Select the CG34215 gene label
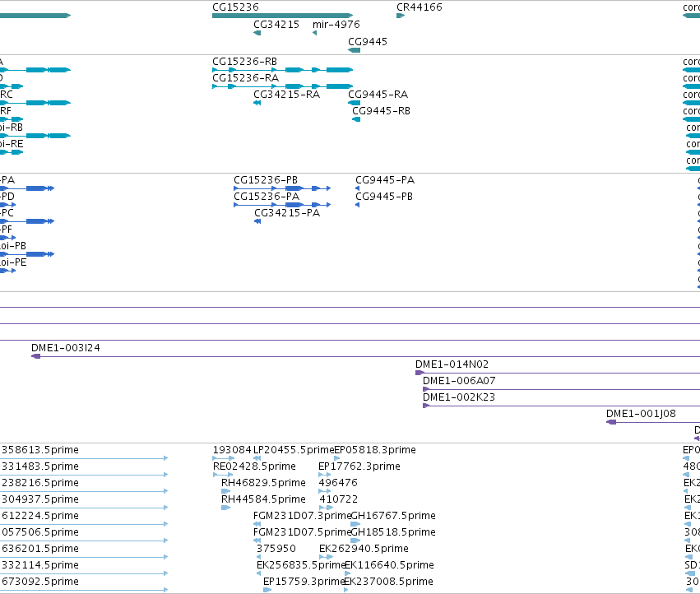 [x=276, y=24]
